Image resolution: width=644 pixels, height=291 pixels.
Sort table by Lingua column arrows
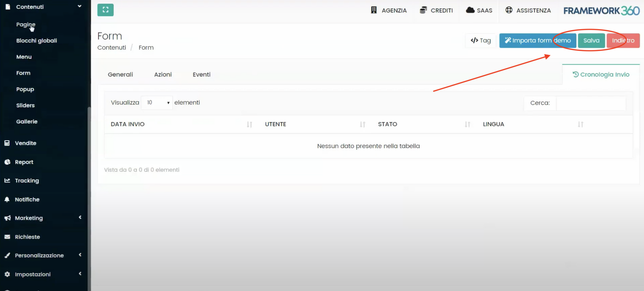580,125
